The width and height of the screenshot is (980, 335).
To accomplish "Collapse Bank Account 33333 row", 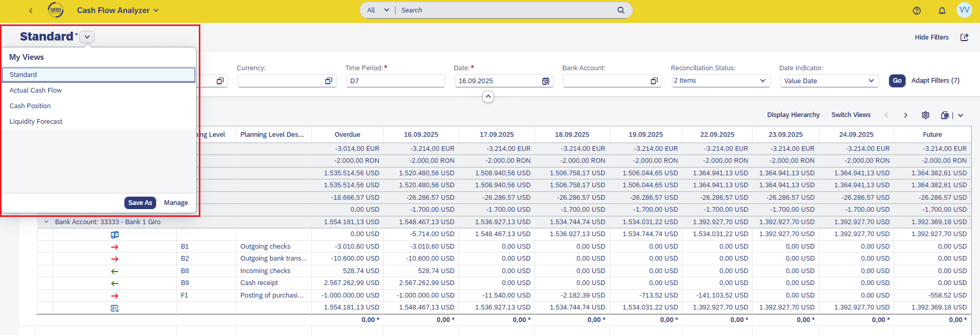I will (46, 222).
